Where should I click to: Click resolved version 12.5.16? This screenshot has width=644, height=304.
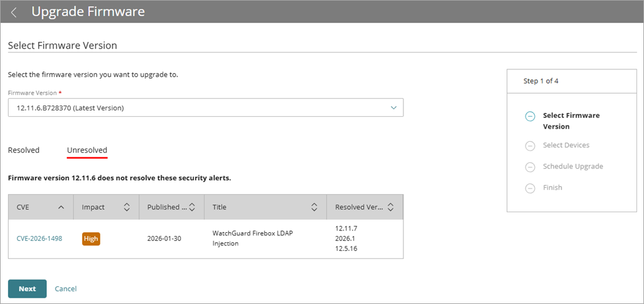point(346,249)
